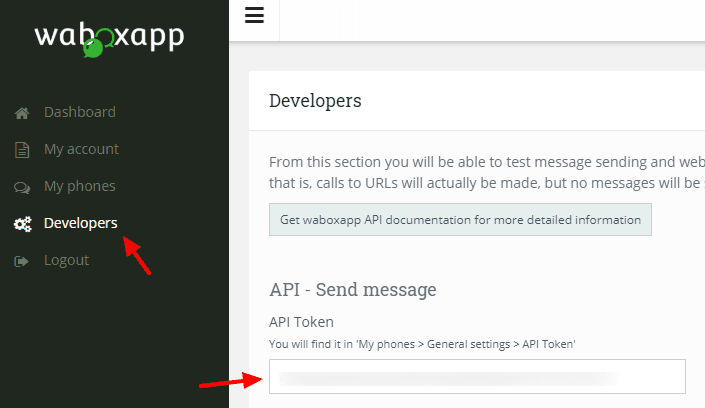705x408 pixels.
Task: Click the Developers page heading
Action: (315, 101)
